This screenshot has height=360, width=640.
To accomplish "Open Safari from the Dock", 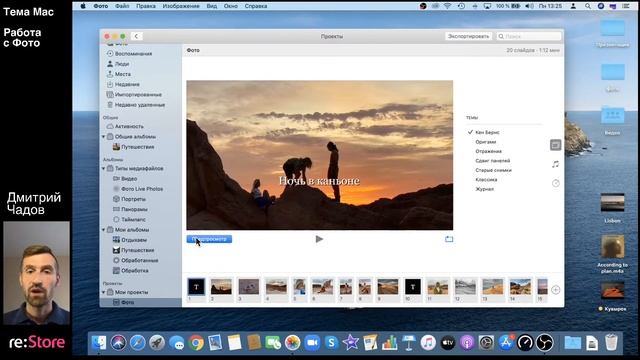I will (138, 343).
